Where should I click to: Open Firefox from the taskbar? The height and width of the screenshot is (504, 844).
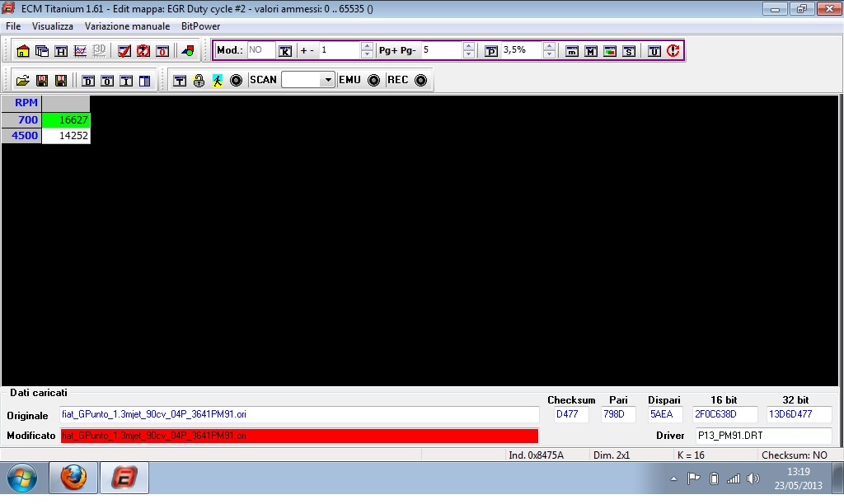point(73,478)
